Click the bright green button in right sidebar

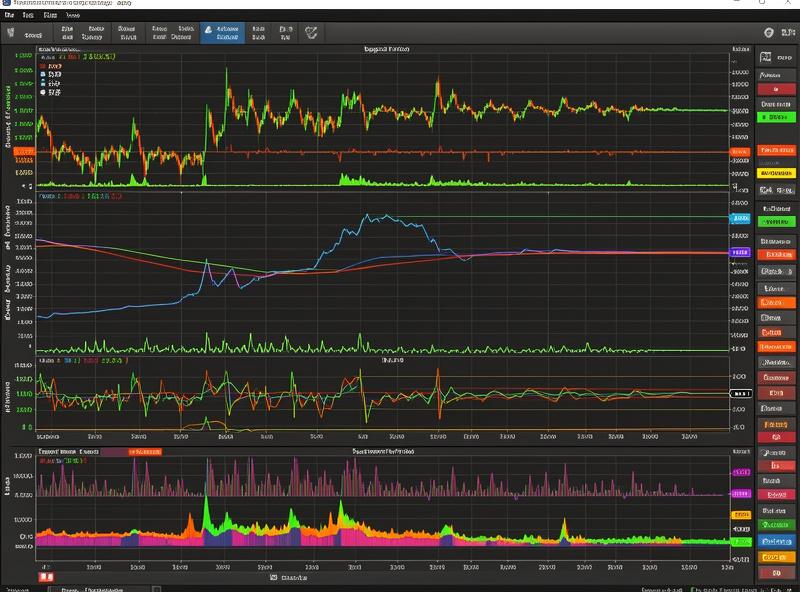click(776, 117)
